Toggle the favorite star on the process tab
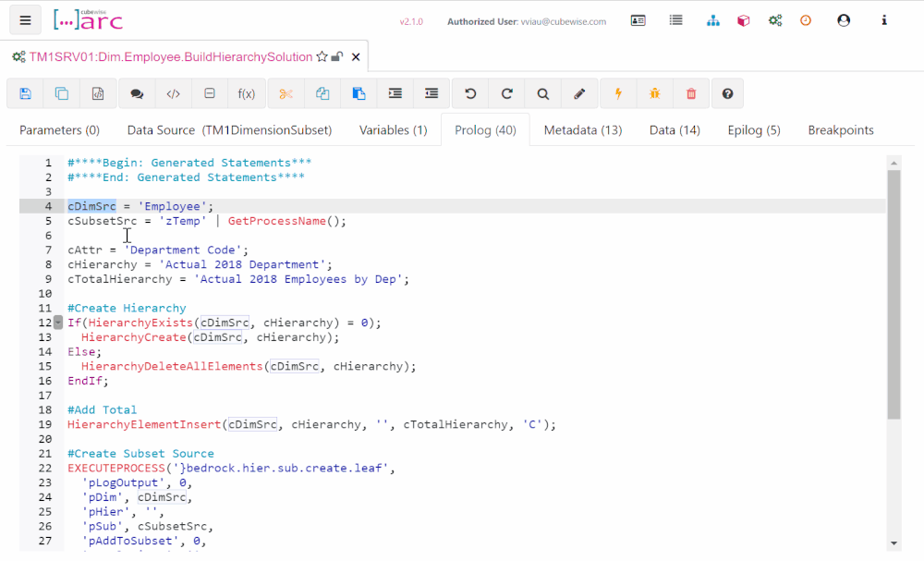The width and height of the screenshot is (924, 561). 319,55
